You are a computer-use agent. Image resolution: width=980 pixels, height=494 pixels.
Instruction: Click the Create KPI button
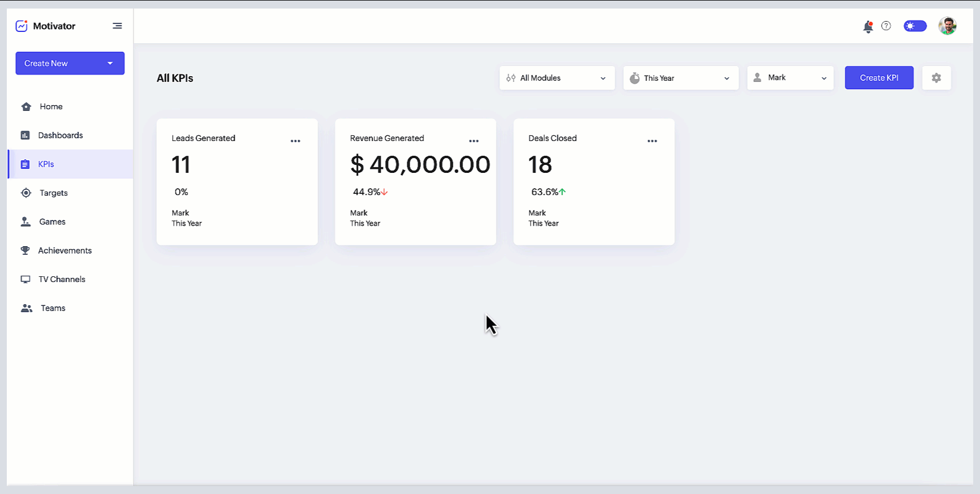click(x=879, y=78)
